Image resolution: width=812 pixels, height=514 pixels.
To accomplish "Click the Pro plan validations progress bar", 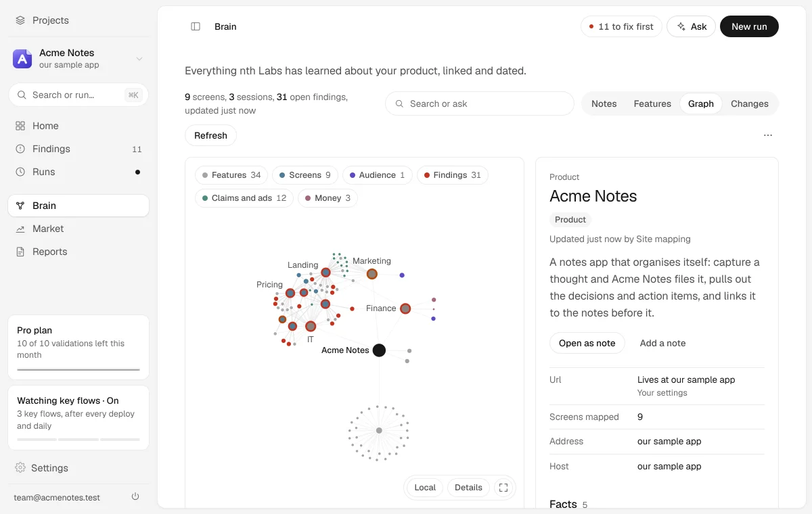I will (78, 370).
